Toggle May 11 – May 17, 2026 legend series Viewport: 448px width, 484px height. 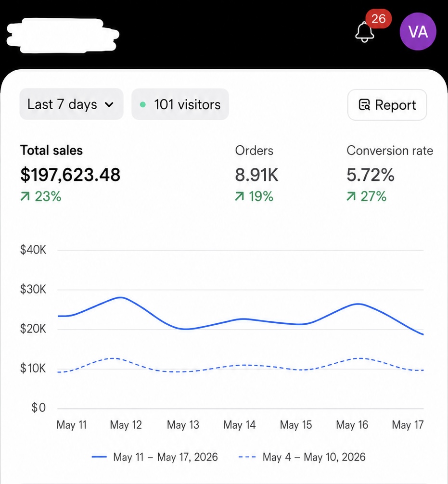tap(154, 457)
